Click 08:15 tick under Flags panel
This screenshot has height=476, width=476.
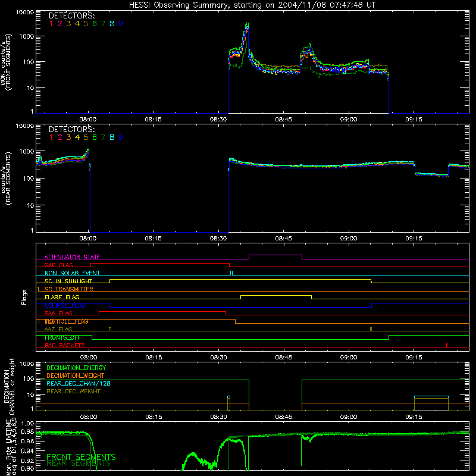[154, 358]
